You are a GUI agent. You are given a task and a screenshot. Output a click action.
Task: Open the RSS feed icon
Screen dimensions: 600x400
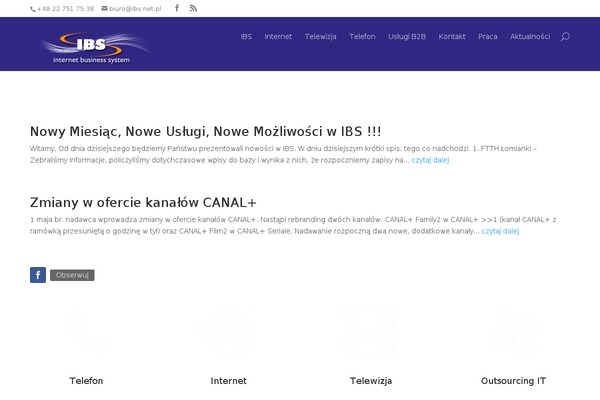pyautogui.click(x=193, y=8)
